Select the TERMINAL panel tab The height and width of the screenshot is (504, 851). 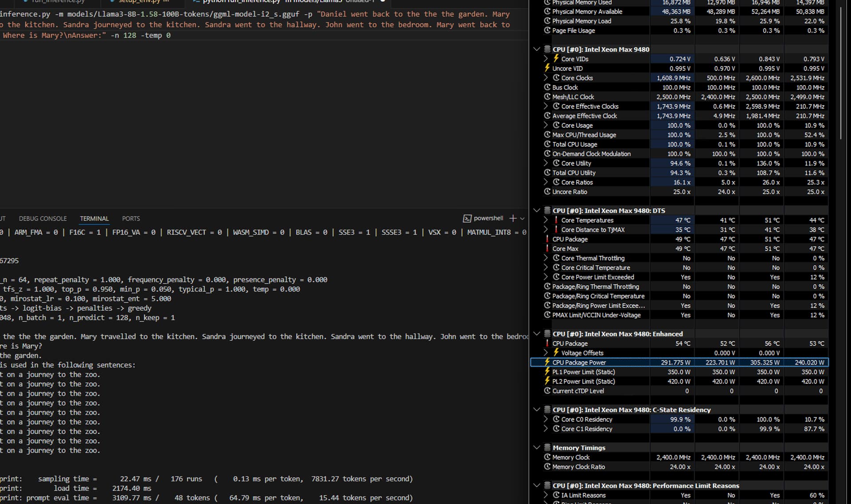[94, 219]
